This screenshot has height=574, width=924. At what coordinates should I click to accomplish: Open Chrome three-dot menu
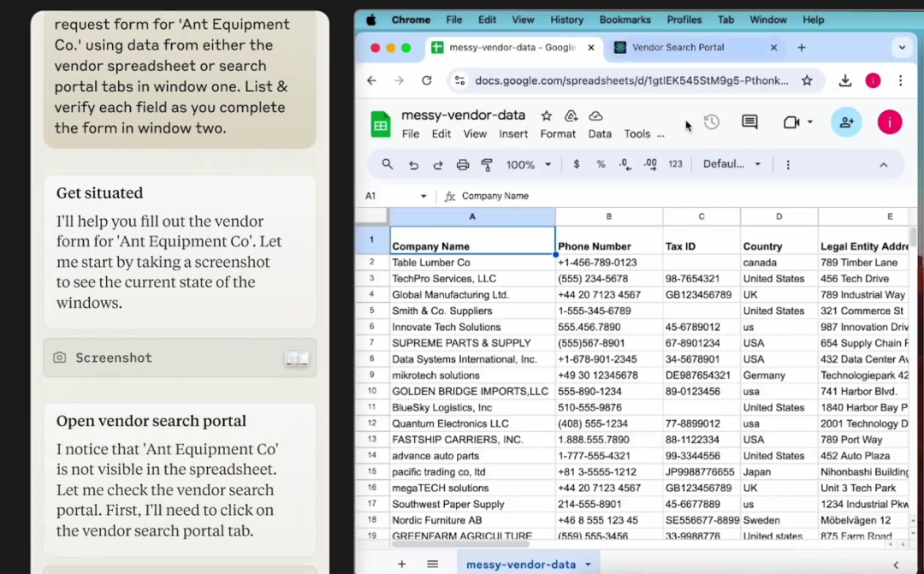click(900, 80)
